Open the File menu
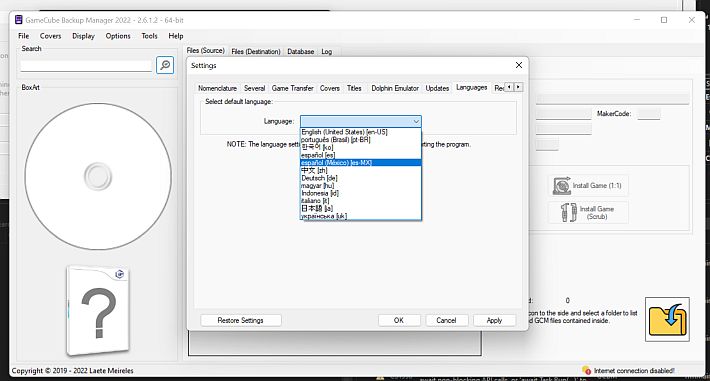710x381 pixels. click(24, 36)
